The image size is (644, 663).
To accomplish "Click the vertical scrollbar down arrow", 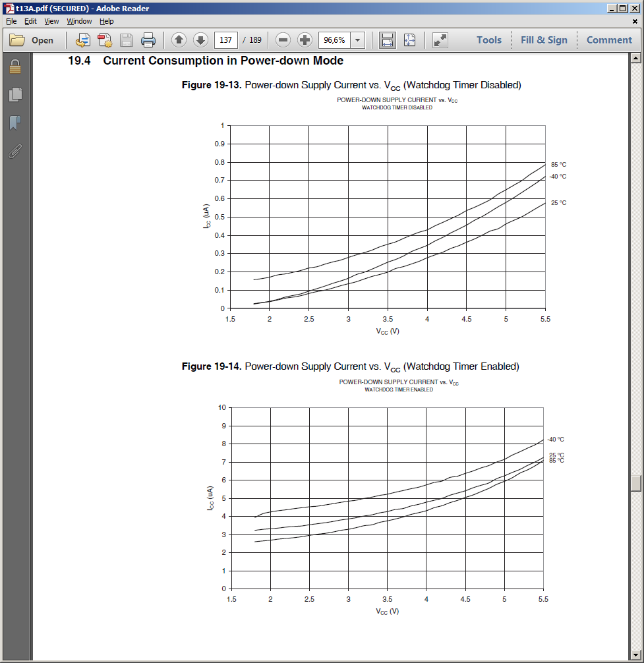I will click(x=636, y=654).
